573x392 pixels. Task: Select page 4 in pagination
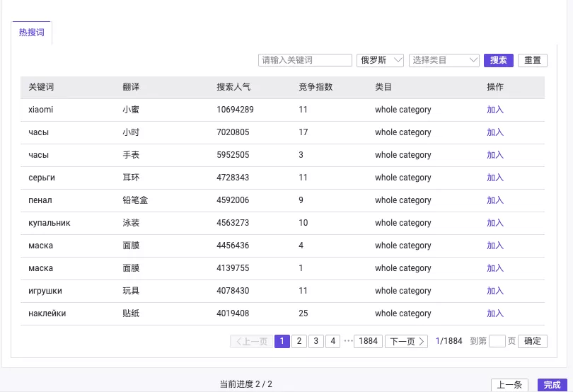click(x=333, y=341)
